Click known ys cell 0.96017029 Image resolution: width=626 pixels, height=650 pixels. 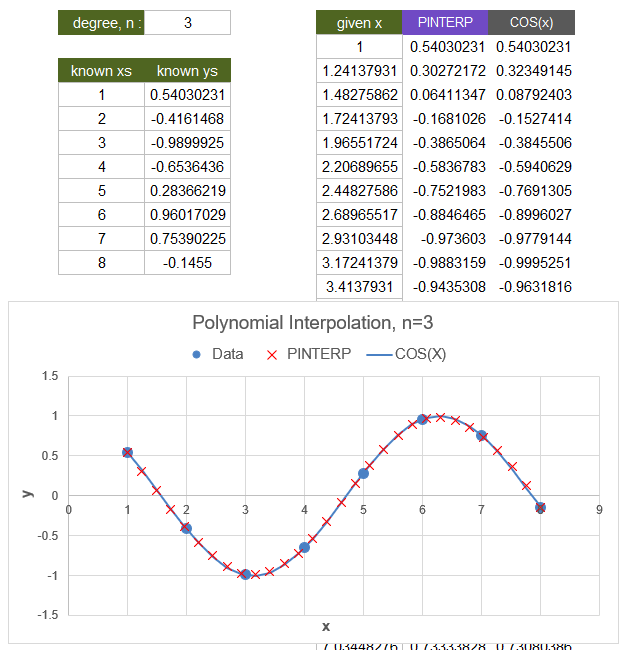187,215
